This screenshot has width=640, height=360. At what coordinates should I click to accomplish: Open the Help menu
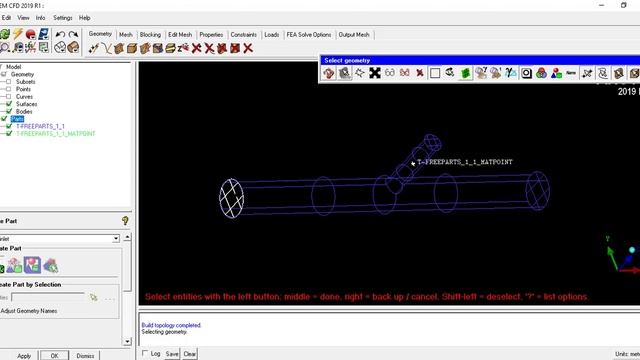pos(84,18)
